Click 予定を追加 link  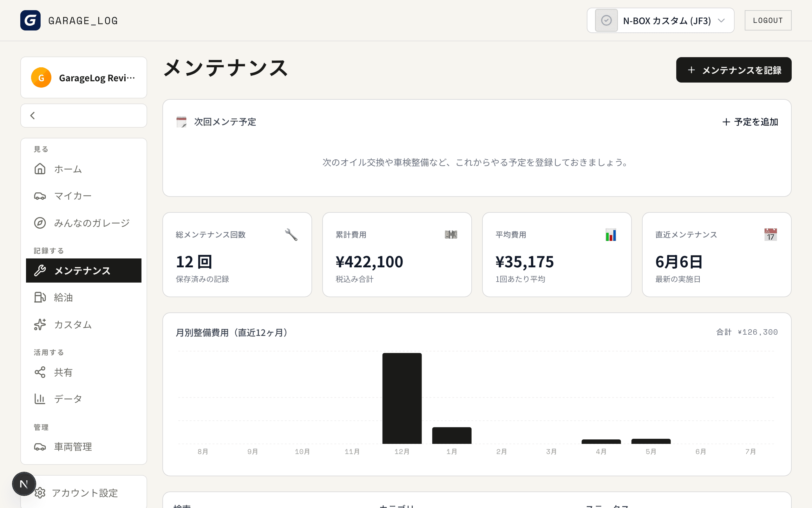tap(750, 122)
